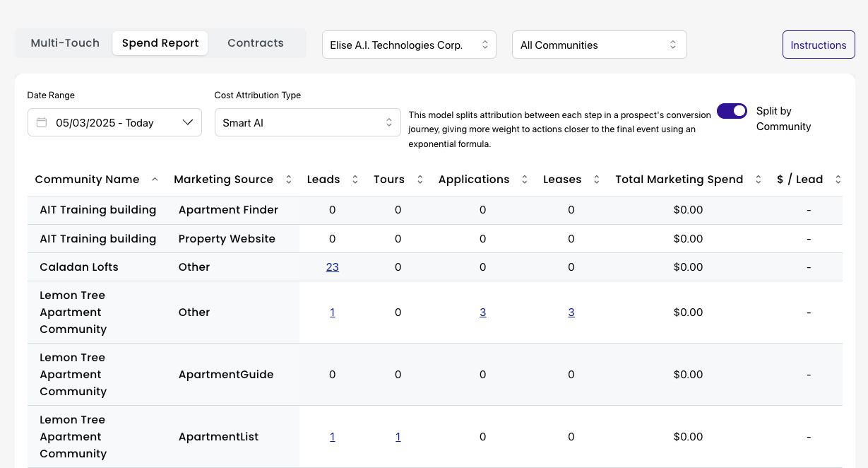This screenshot has width=868, height=468.
Task: Click the Applications column header text
Action: pos(474,180)
